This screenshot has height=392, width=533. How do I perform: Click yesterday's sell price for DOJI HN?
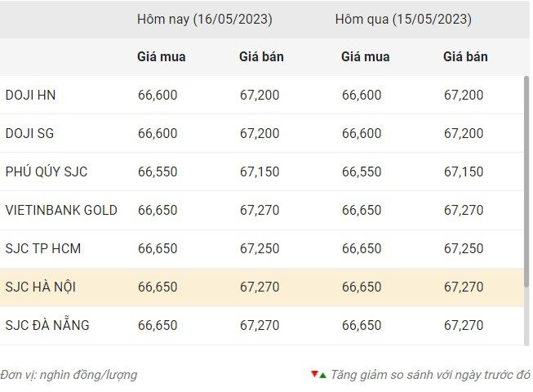pyautogui.click(x=464, y=96)
